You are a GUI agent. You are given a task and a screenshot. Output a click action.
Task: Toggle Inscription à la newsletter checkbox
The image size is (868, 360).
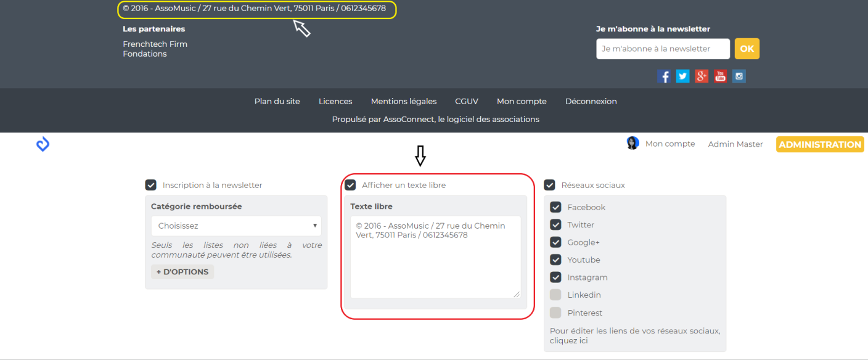(x=150, y=185)
